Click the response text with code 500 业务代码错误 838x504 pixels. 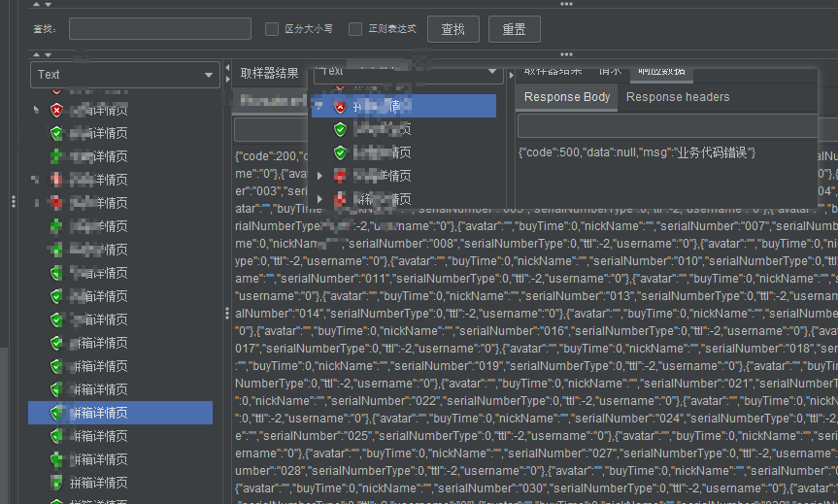click(x=637, y=152)
